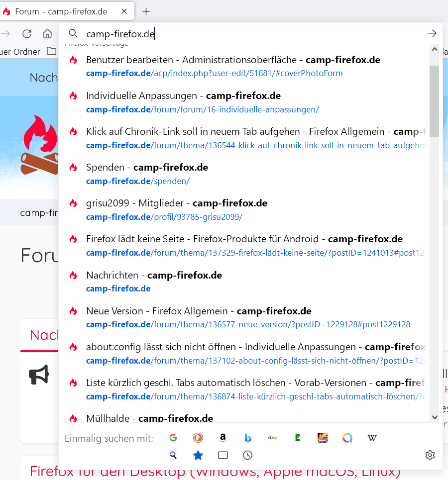The image size is (448, 480).
Task: Open the Müllhalde suggestion
Action: (x=246, y=416)
